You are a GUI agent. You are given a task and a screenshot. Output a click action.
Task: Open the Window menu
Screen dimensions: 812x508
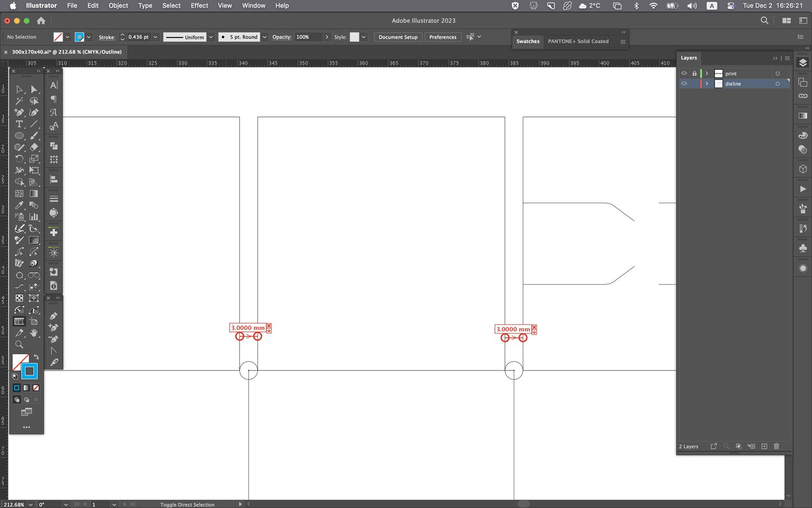point(253,5)
